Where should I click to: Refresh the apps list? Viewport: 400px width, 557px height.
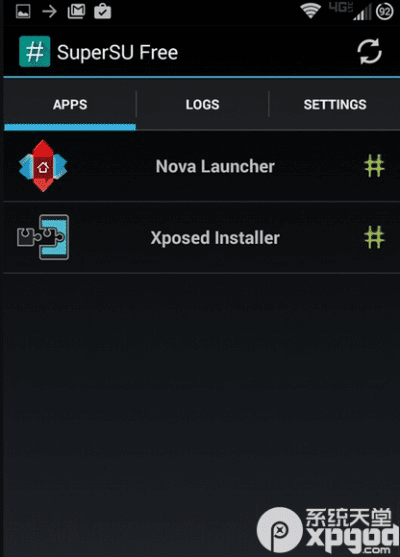pyautogui.click(x=369, y=52)
